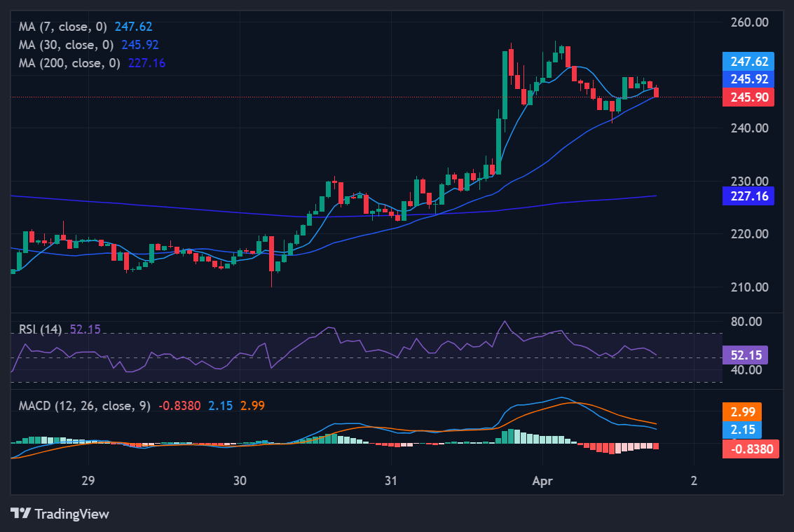Click the TradingView brand text link

point(71,514)
